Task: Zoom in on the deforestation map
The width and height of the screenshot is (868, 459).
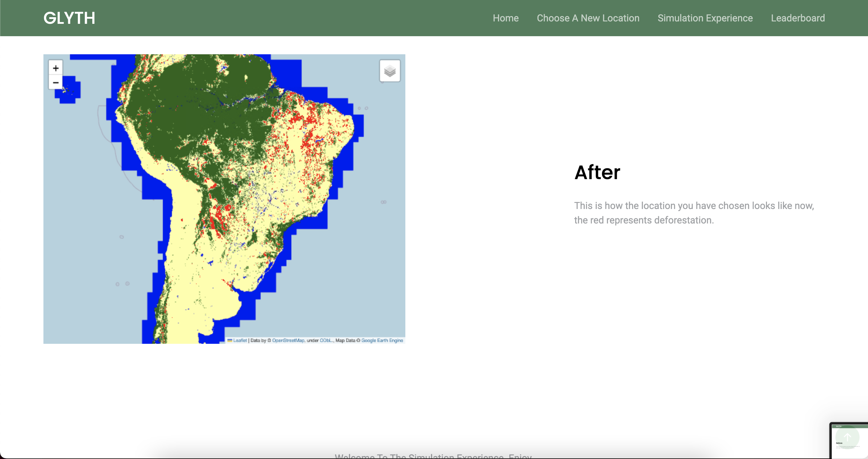Action: coord(55,68)
